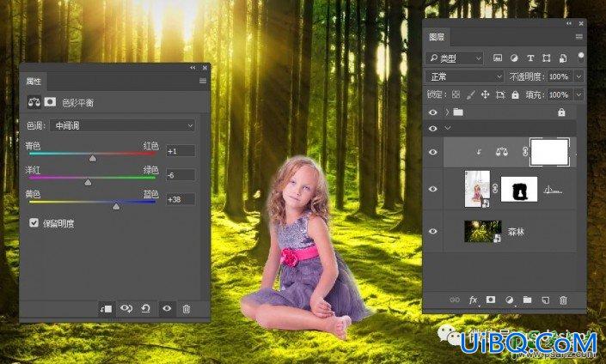Collapse the Properties panel with double arrows
Screen dimensions: 606x364
193,68
